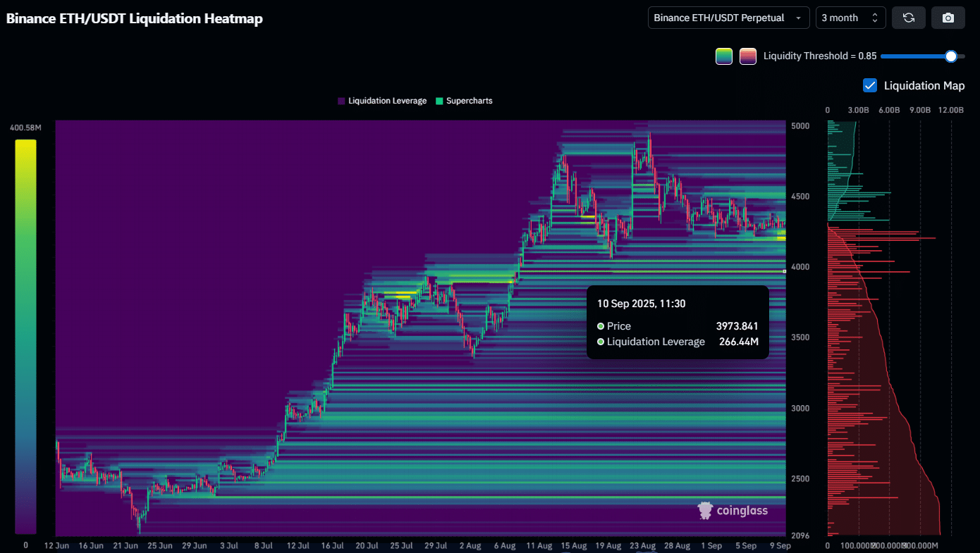Click the 400.58M color scale maximum label
The image size is (980, 553).
pyautogui.click(x=25, y=128)
